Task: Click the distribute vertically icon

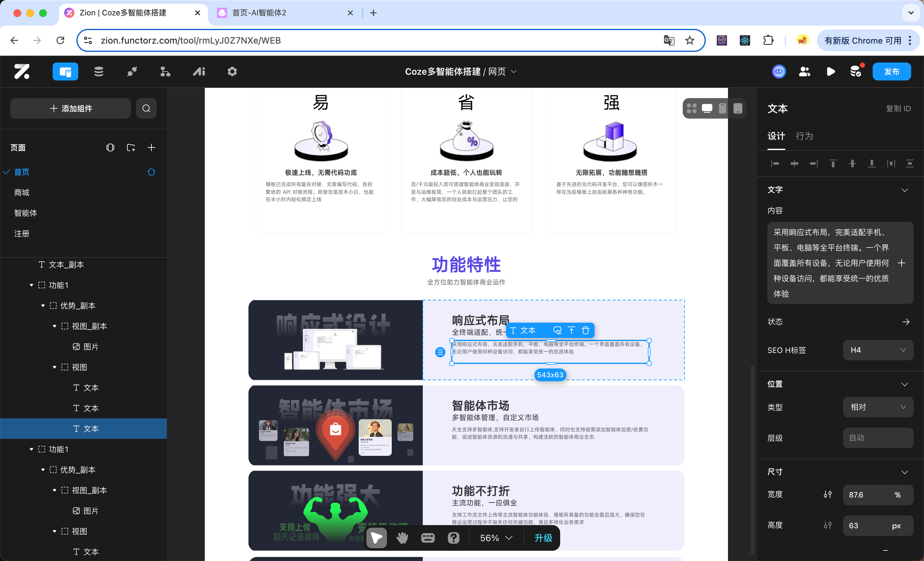Action: [910, 163]
